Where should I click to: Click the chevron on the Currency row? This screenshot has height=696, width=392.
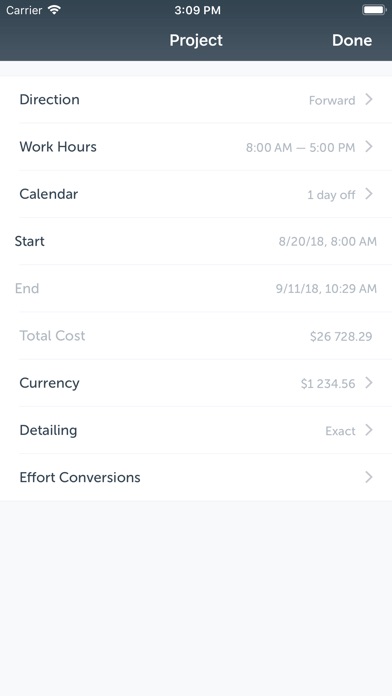368,383
